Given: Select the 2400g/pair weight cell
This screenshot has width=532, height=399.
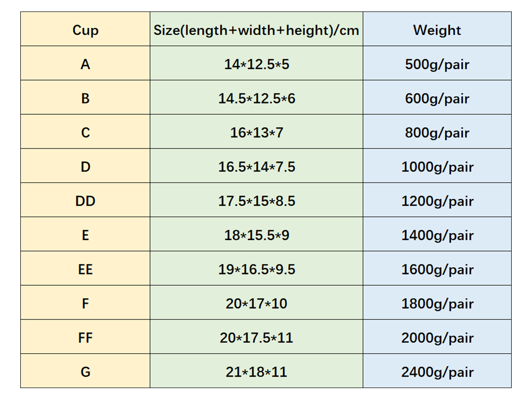Looking at the screenshot, I should pos(437,372).
